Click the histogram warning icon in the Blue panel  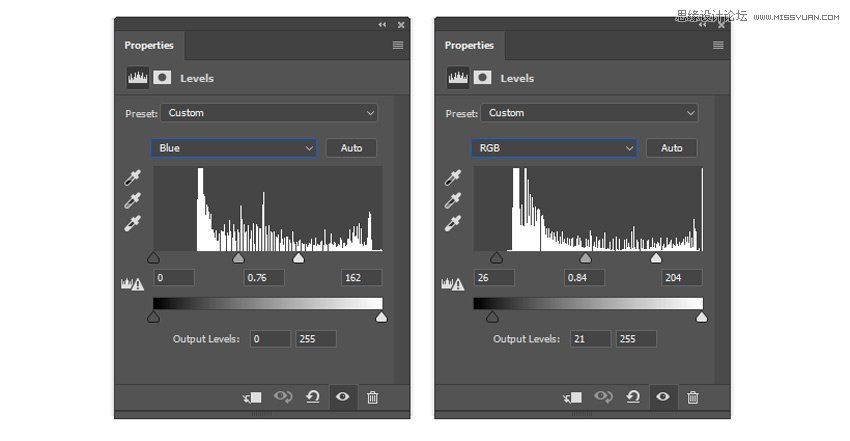pyautogui.click(x=132, y=284)
